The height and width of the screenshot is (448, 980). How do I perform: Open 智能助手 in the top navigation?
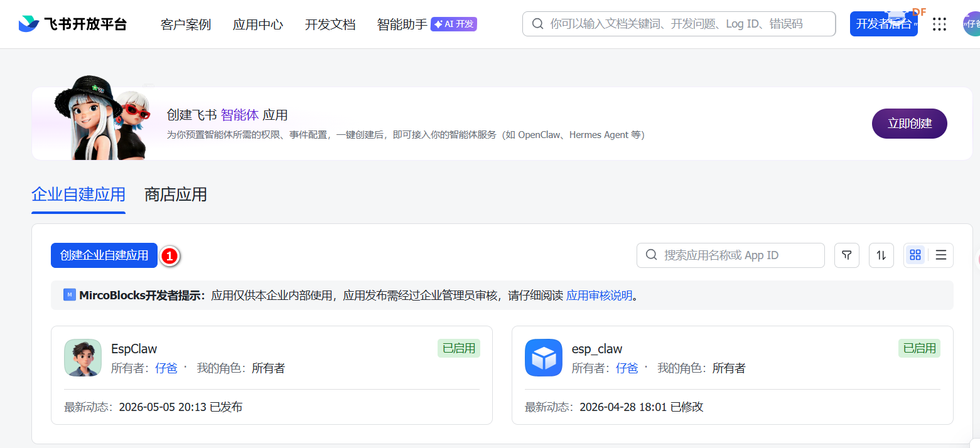402,24
